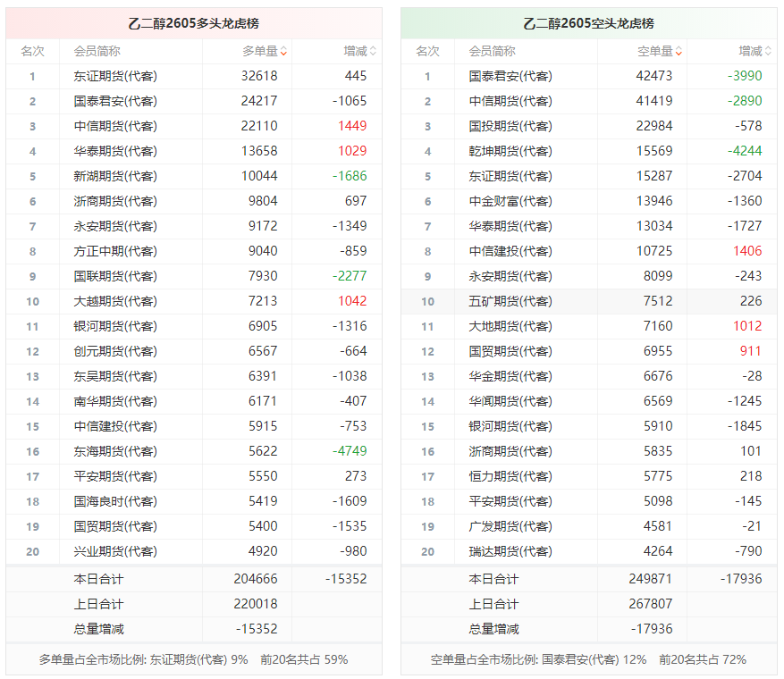Click rank 20 in short table
The height and width of the screenshot is (679, 784).
(427, 551)
